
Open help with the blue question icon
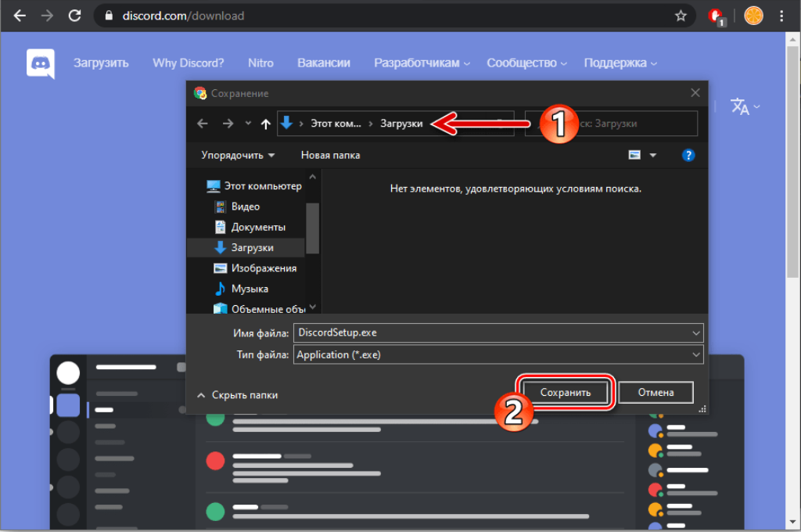point(688,156)
